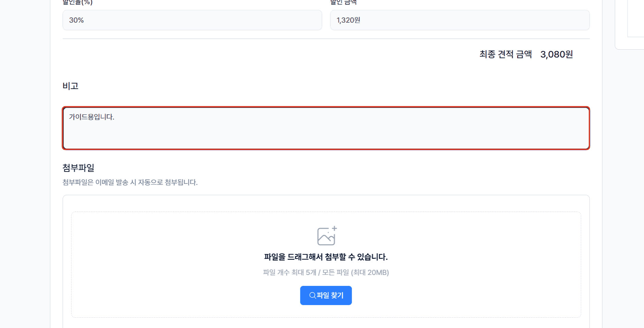Image resolution: width=644 pixels, height=328 pixels.
Task: Select the 첨부파일 section heading
Action: [78, 168]
